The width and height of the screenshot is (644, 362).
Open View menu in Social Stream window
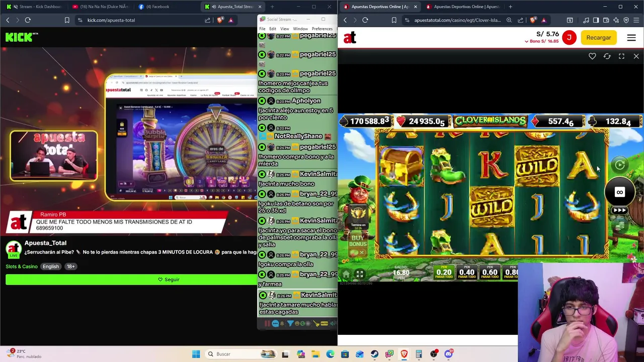[x=284, y=29]
